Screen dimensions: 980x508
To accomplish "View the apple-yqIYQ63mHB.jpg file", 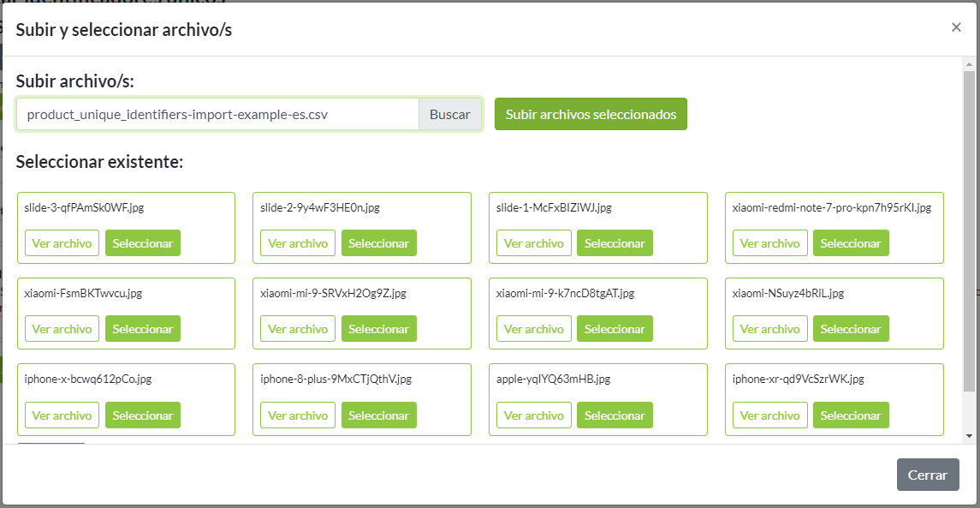I will [x=533, y=415].
